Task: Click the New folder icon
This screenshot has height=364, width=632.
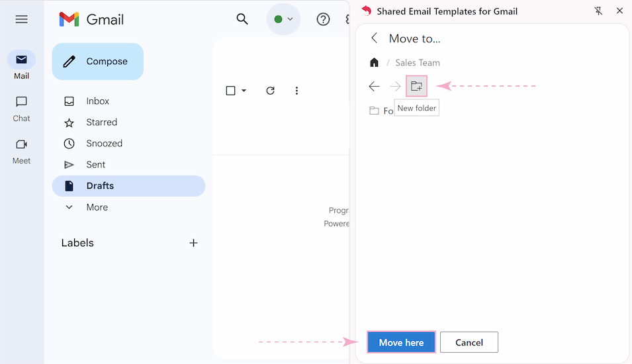Action: point(416,86)
